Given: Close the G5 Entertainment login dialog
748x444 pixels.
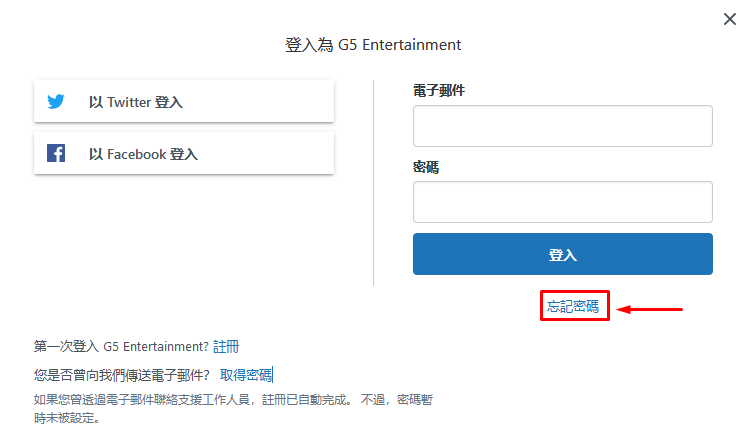Looking at the screenshot, I should click(x=729, y=19).
